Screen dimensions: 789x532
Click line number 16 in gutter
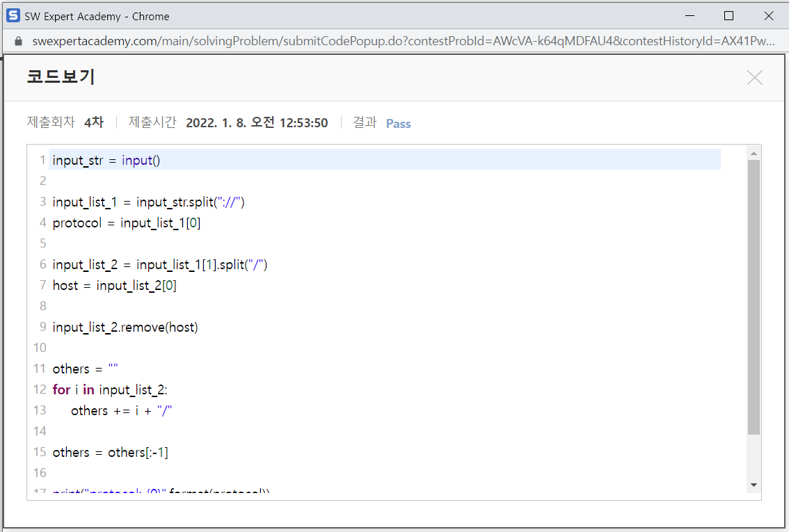tap(40, 473)
